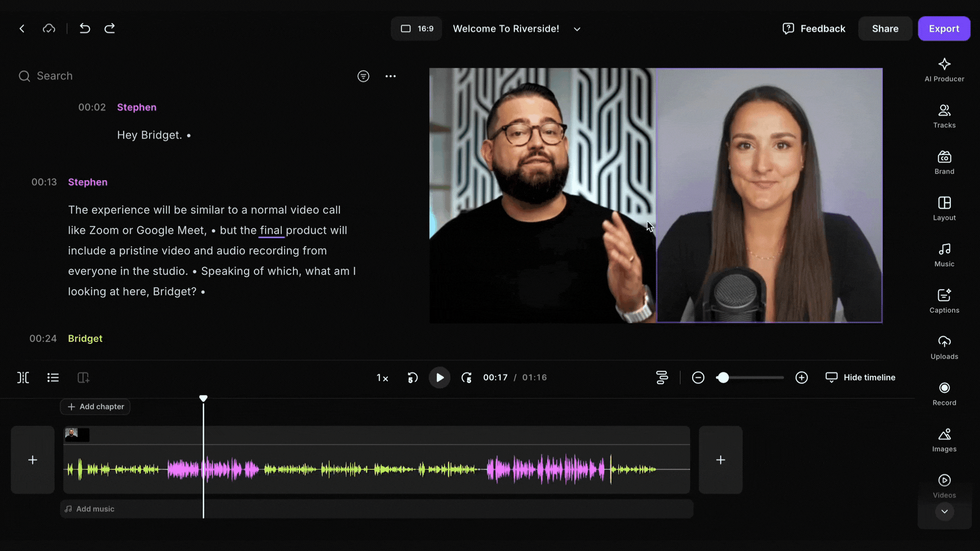This screenshot has width=980, height=551.
Task: Skip forward 5 seconds
Action: tap(466, 378)
